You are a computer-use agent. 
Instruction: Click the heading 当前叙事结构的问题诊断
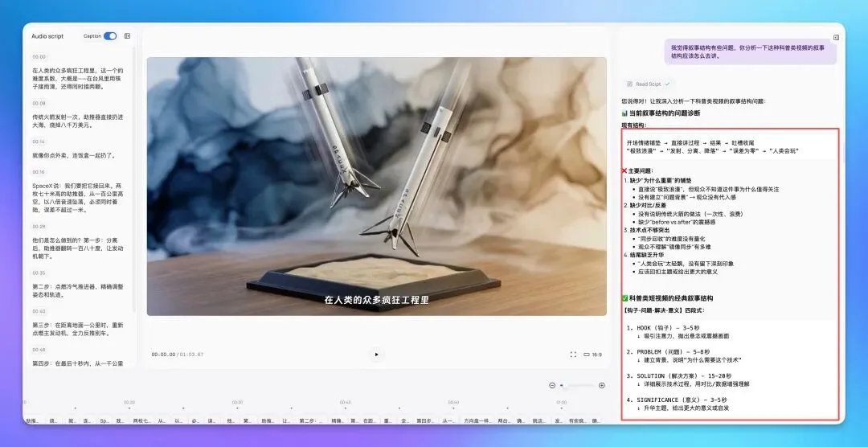(665, 113)
